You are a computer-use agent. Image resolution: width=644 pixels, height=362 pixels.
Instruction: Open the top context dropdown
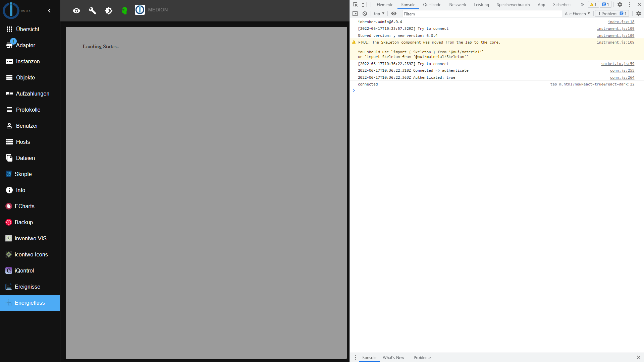click(x=379, y=14)
